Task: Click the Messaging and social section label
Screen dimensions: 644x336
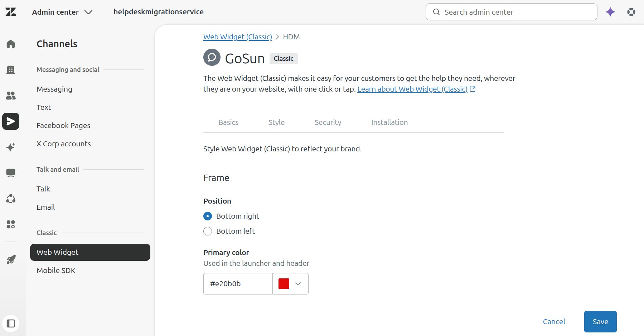Action: tap(68, 70)
